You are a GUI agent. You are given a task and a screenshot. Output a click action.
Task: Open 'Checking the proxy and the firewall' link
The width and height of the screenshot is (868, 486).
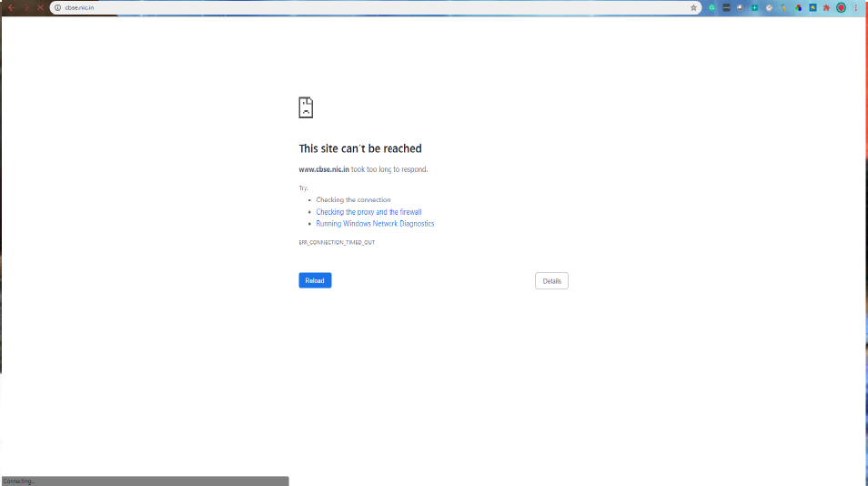click(368, 212)
